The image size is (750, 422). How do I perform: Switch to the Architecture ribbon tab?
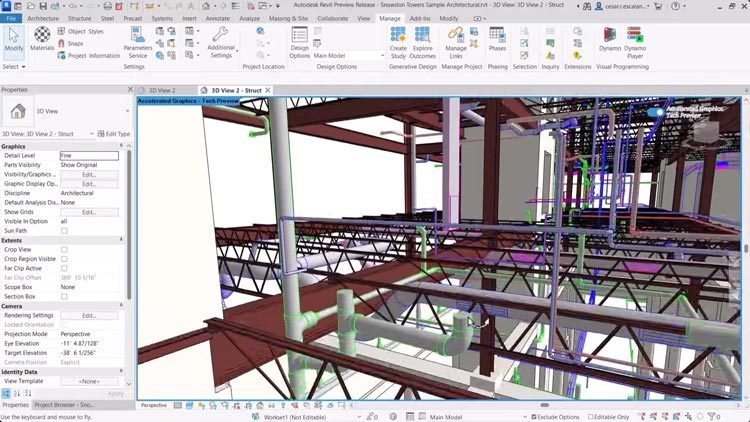tap(43, 18)
